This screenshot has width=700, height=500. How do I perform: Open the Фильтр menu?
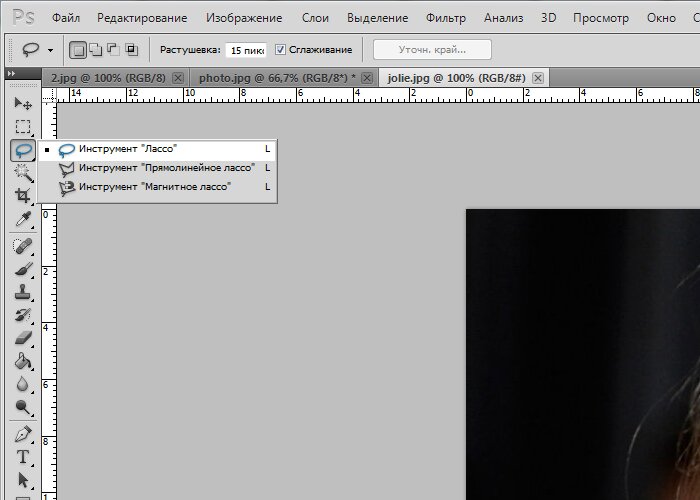(445, 18)
